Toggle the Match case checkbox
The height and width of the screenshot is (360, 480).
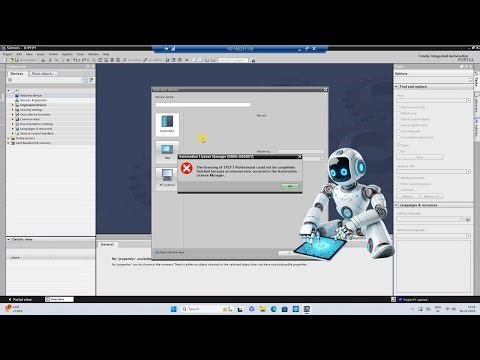[398, 113]
